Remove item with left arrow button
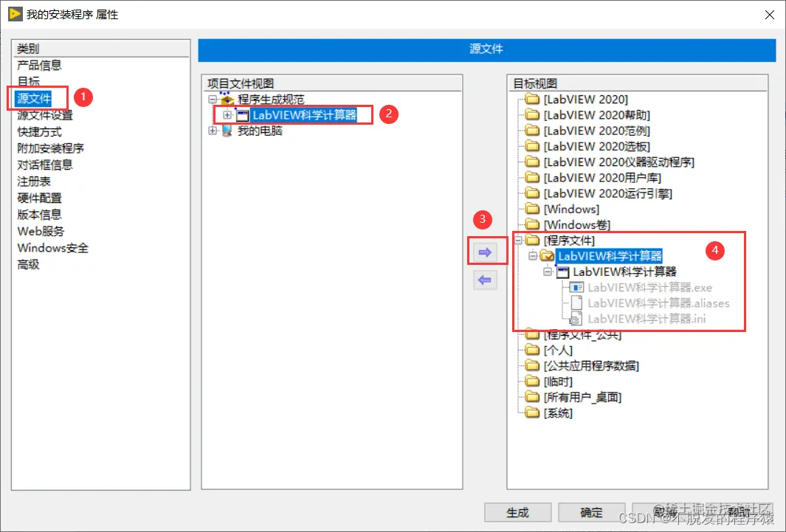Image resolution: width=786 pixels, height=532 pixels. tap(485, 280)
